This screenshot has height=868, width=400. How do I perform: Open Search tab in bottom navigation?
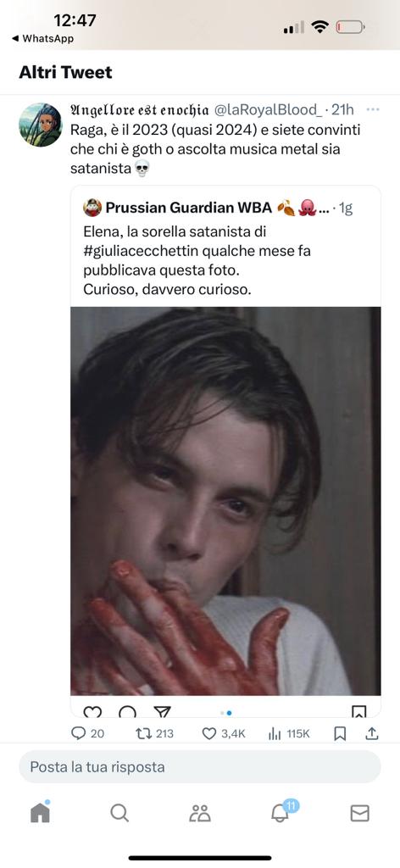point(119,813)
